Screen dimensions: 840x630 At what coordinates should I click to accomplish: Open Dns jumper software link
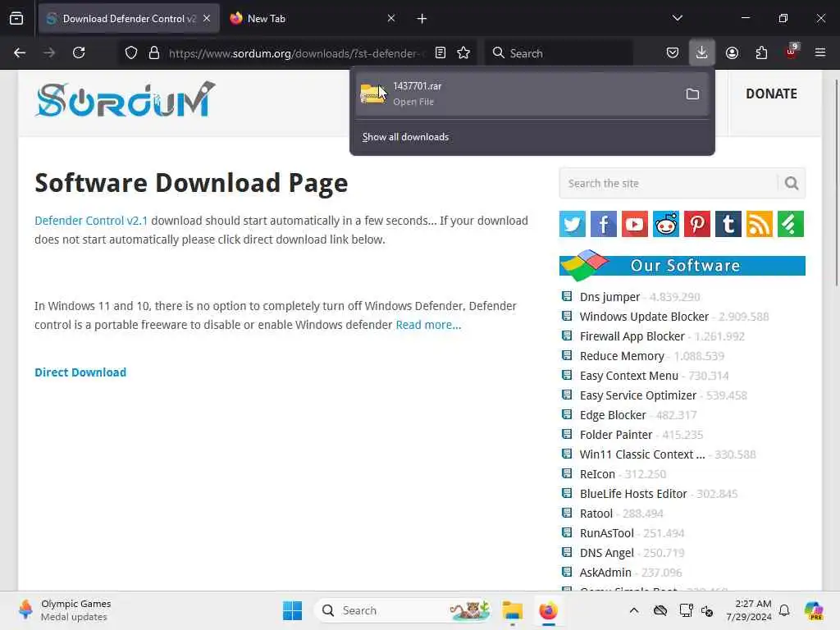[609, 297]
